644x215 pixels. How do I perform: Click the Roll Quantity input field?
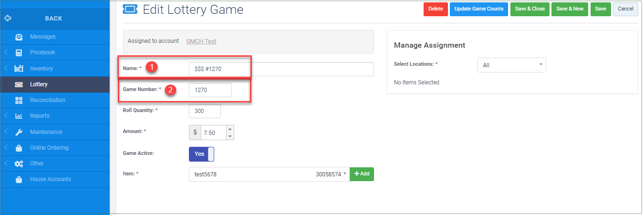click(x=205, y=111)
